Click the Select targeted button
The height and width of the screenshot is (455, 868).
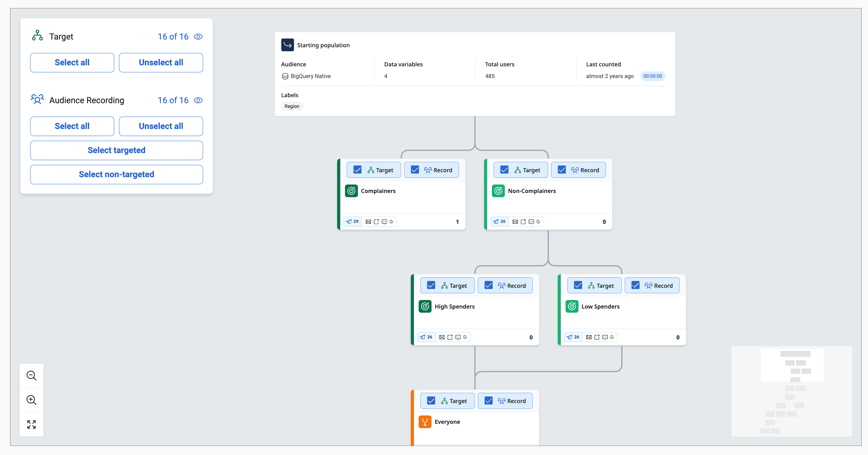[x=117, y=150]
